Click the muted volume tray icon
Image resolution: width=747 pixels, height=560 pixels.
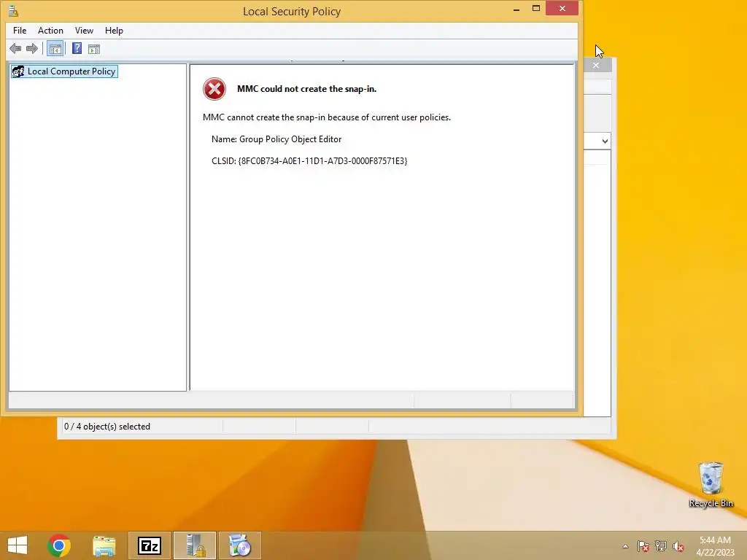pos(678,546)
